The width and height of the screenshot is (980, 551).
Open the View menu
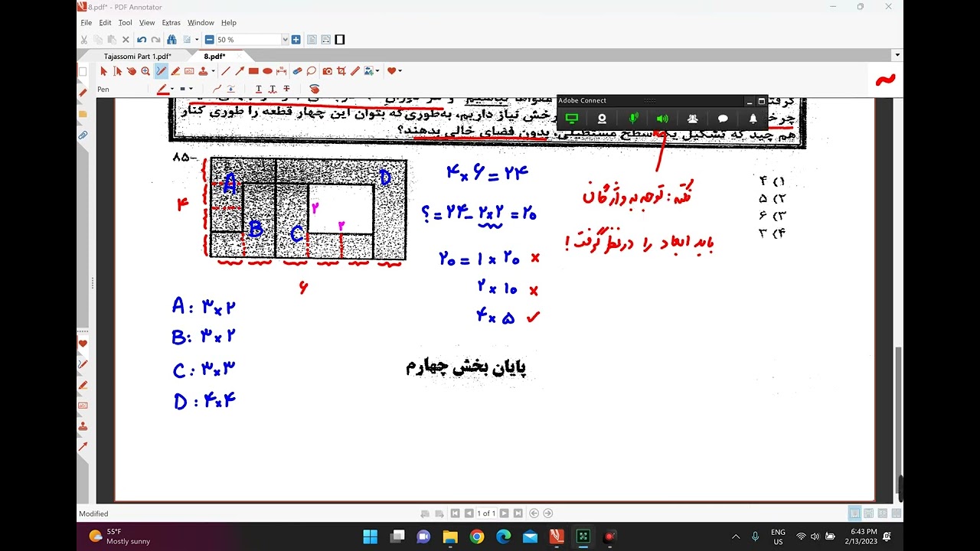[147, 23]
